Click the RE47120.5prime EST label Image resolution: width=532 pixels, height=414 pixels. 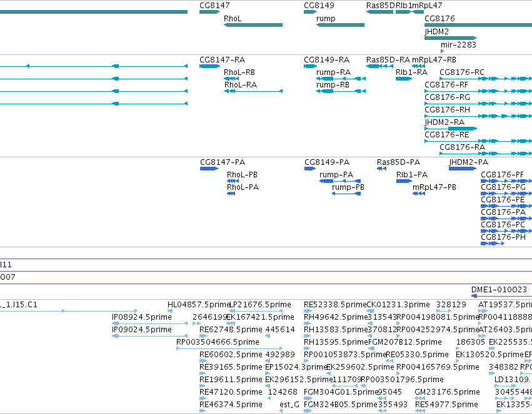[231, 392]
